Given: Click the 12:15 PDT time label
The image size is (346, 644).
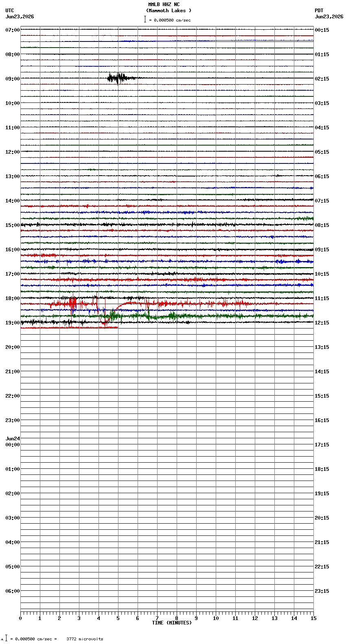Looking at the screenshot, I should point(322,323).
